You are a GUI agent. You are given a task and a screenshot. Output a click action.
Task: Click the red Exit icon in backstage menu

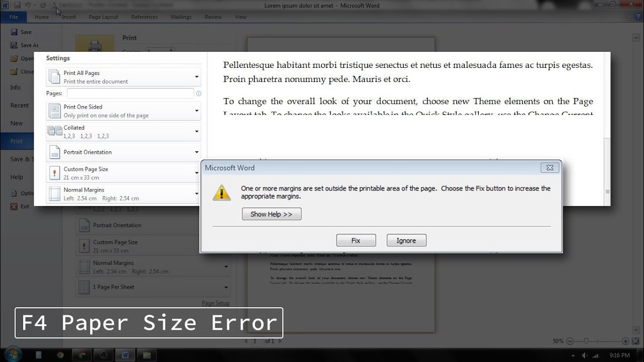[x=14, y=206]
